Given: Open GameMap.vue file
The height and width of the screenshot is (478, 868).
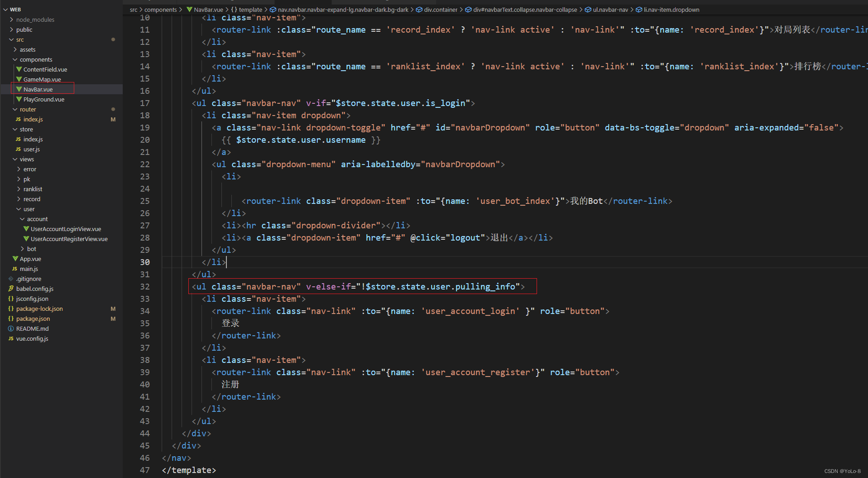Looking at the screenshot, I should coord(42,79).
